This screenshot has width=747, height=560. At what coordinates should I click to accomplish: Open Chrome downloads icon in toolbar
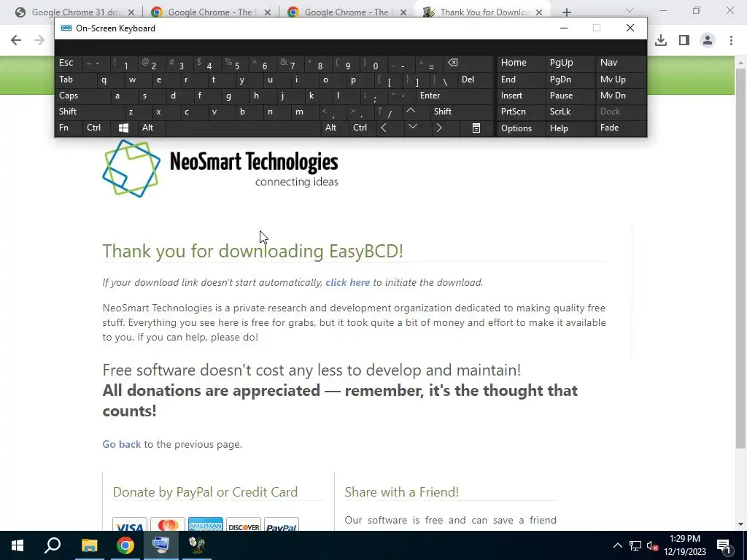click(x=661, y=40)
